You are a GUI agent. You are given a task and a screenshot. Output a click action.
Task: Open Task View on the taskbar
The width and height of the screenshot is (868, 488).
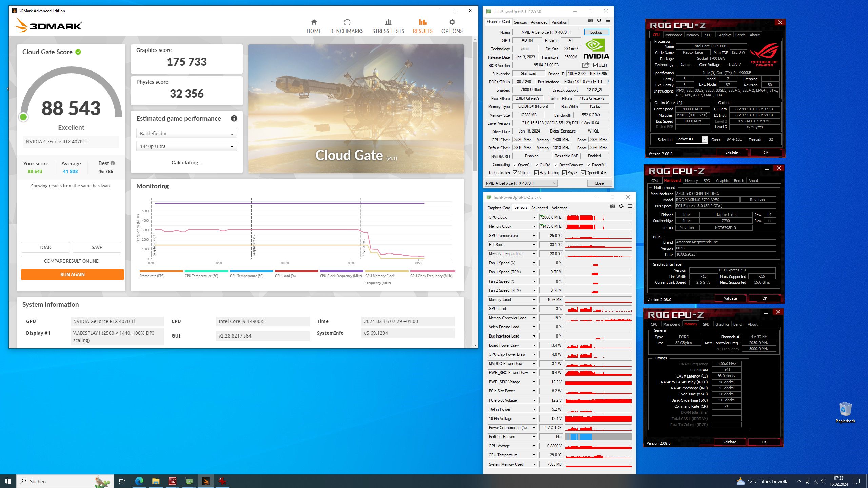122,481
